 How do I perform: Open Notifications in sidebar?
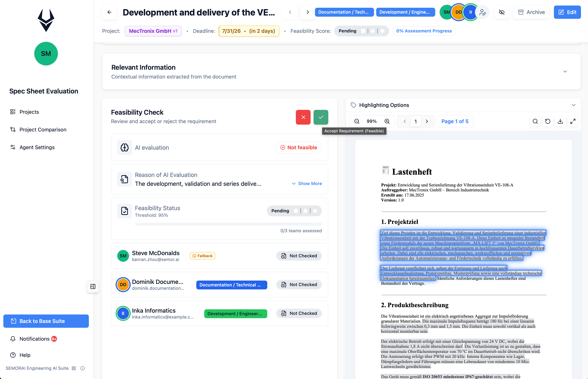pos(34,339)
